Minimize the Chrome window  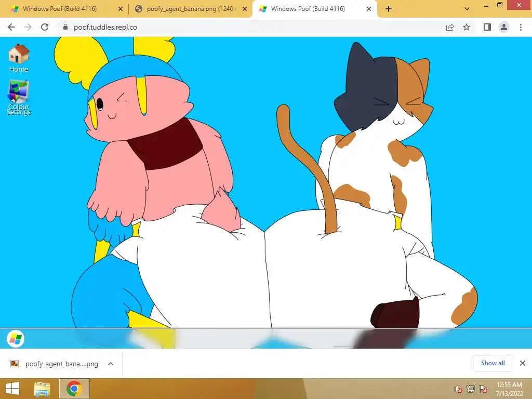486,6
